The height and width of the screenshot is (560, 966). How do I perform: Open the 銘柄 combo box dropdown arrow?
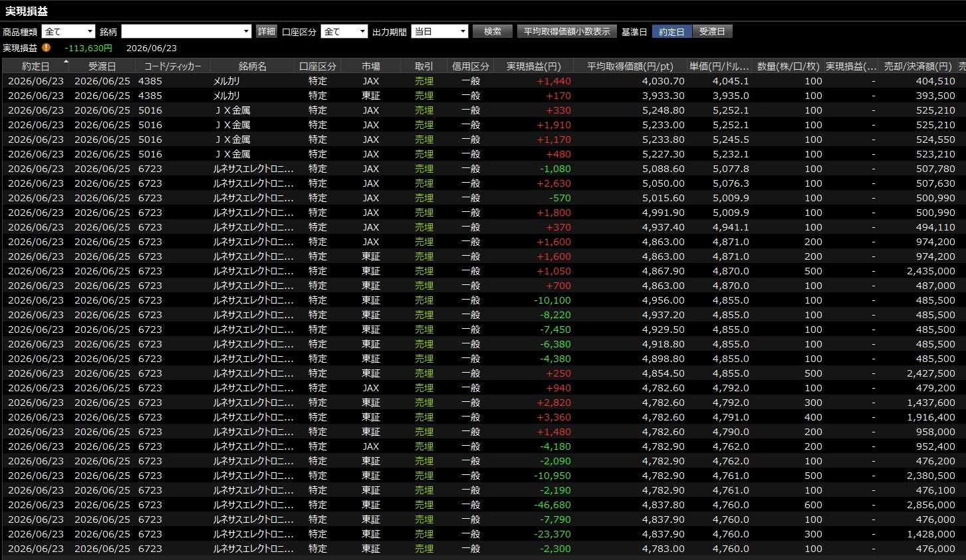pos(247,31)
